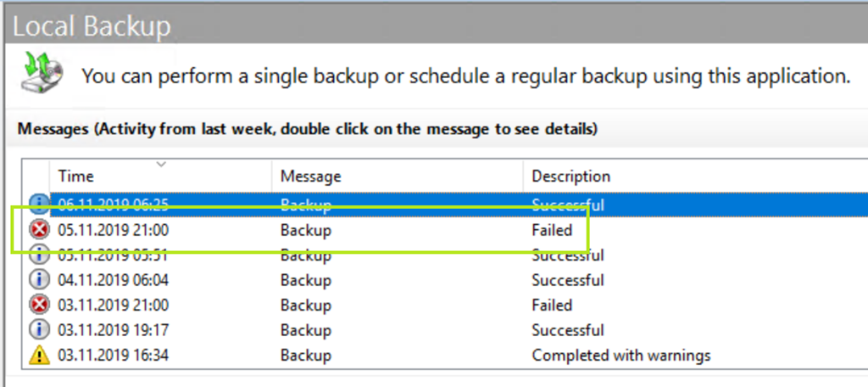
Task: Click info icon for 06.11.2019 06:25 backup
Action: coord(39,204)
